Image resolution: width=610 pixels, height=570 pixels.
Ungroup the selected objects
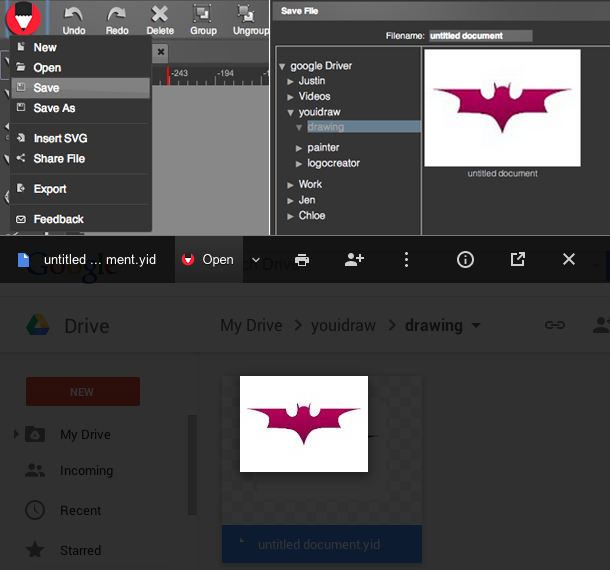[250, 21]
